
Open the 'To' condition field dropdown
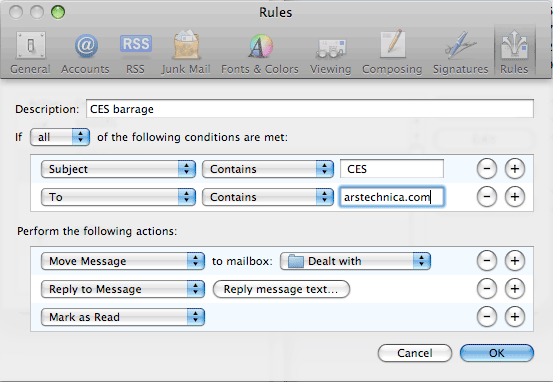tap(118, 197)
